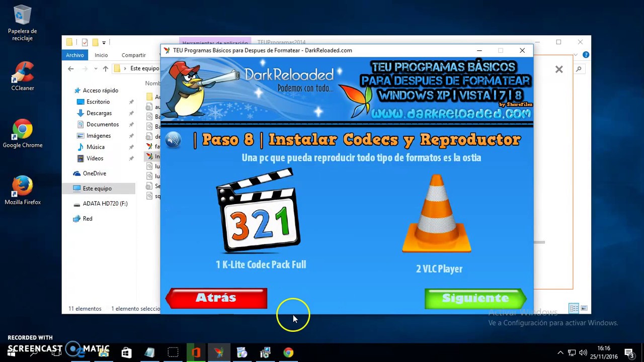Open Explorer help via blue question mark
Viewport: 644px width, 362px height.
[586, 55]
